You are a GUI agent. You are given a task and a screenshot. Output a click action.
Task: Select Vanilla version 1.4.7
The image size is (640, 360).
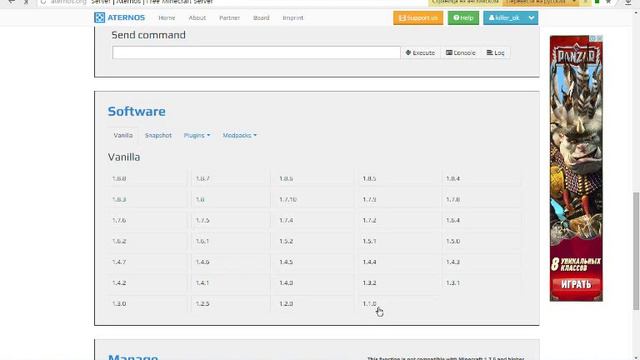click(x=147, y=262)
